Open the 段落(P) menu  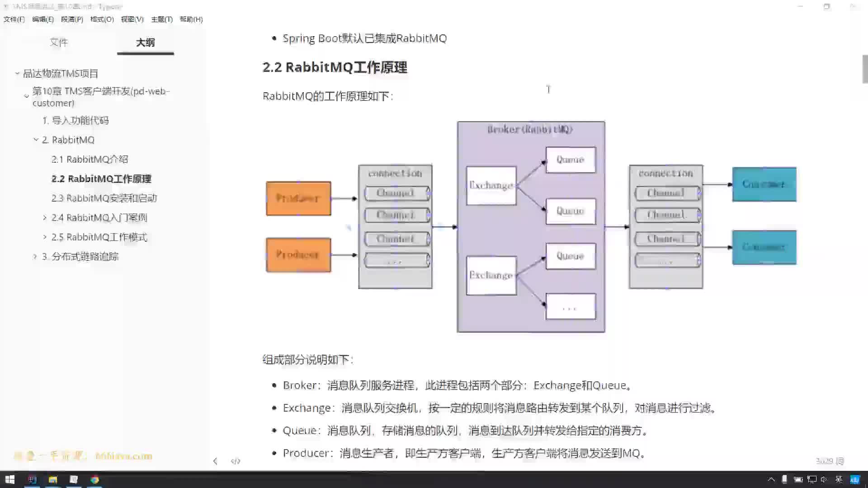(x=72, y=19)
